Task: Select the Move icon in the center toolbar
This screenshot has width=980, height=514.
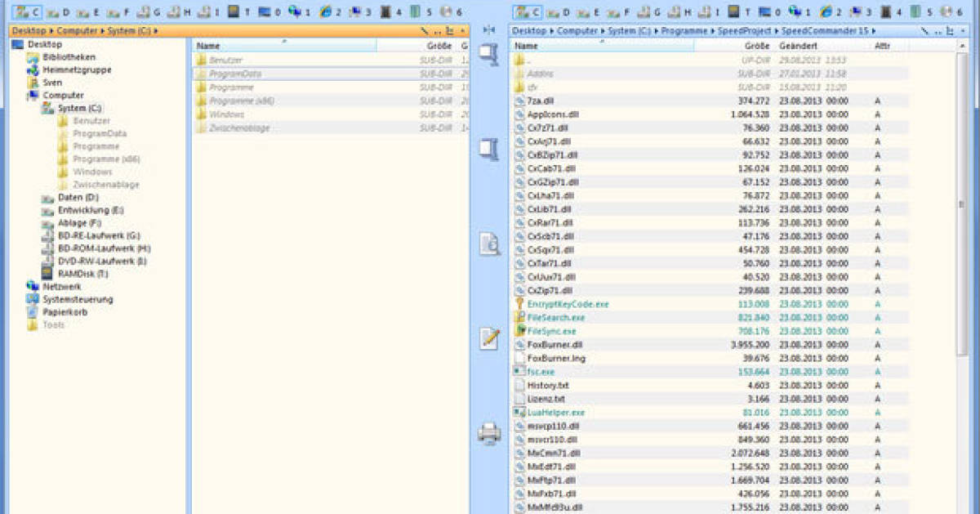Action: (489, 147)
